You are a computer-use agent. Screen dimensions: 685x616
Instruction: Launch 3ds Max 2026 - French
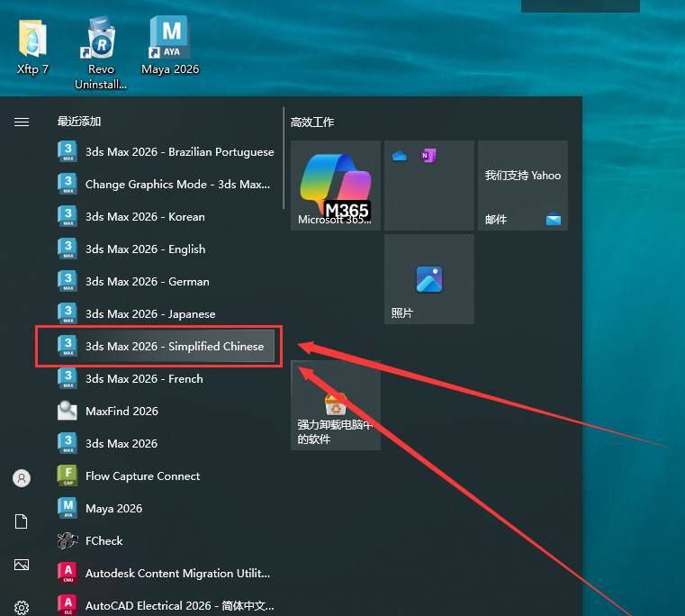(x=166, y=378)
